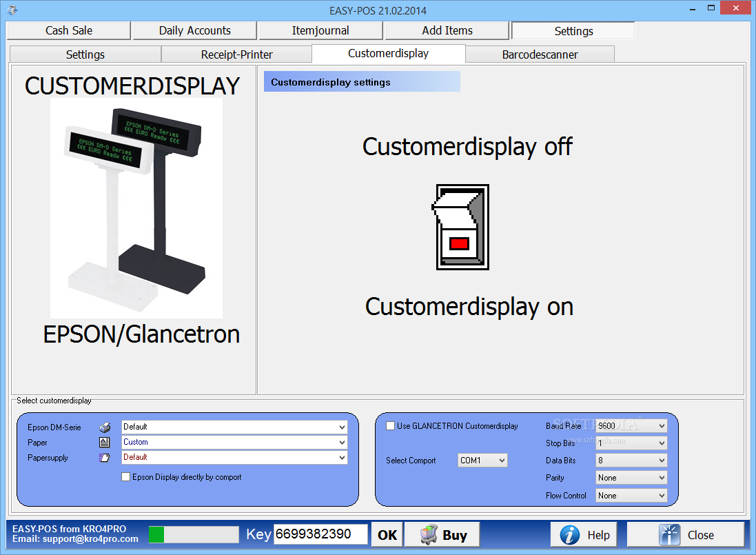The height and width of the screenshot is (555, 756).
Task: Switch to the Cash Sale tab
Action: 68,30
